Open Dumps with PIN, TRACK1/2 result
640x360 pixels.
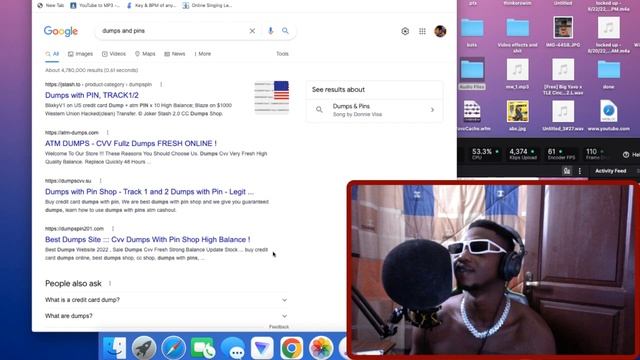(92, 95)
